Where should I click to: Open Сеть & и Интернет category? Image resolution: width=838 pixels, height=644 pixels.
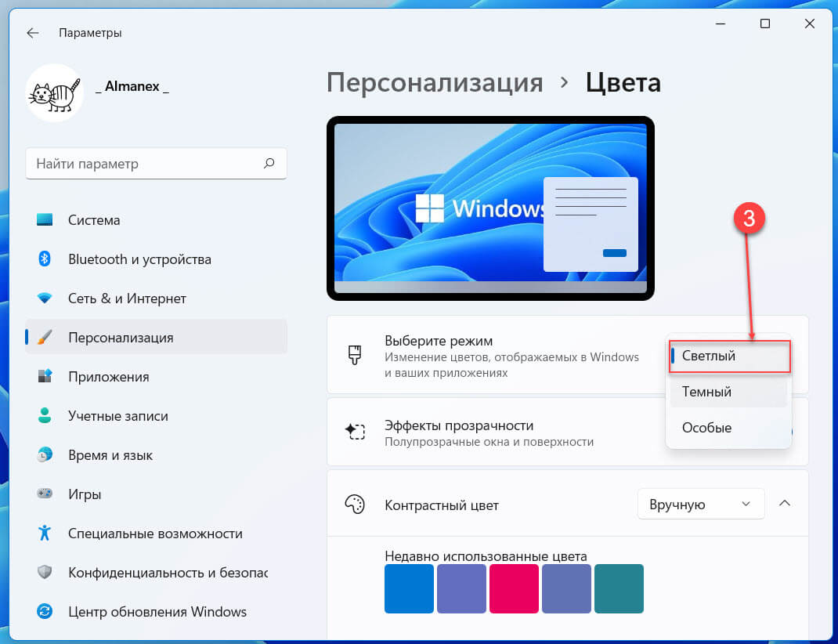(156, 298)
